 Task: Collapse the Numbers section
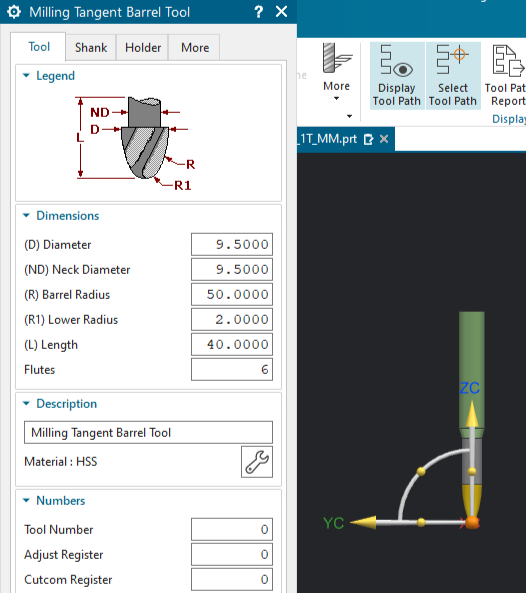click(x=26, y=500)
